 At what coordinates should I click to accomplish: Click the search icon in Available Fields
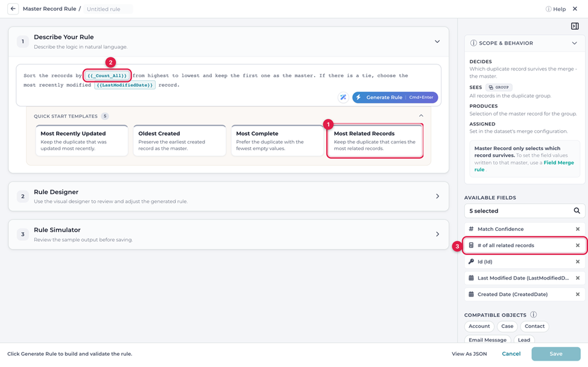click(577, 211)
